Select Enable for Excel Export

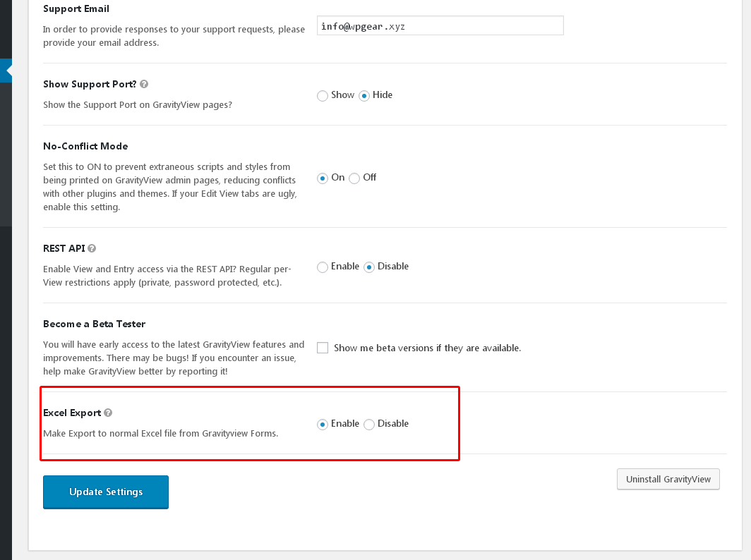(323, 425)
